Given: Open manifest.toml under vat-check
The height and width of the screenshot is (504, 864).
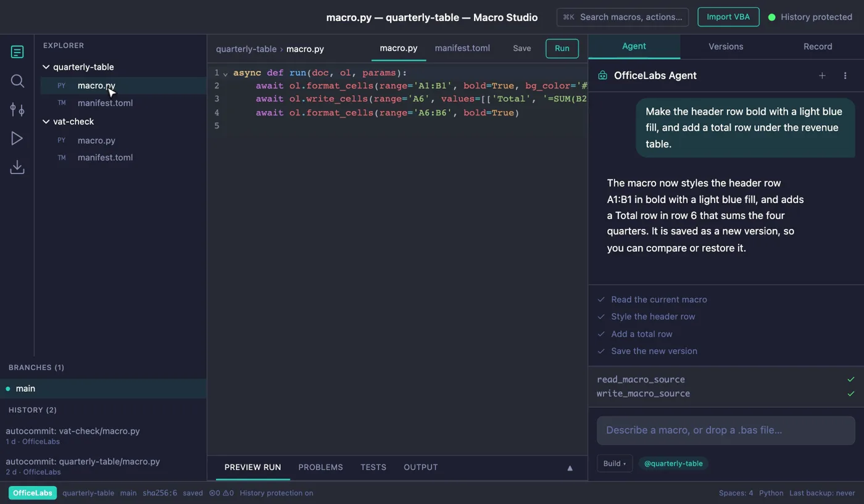Looking at the screenshot, I should 123,157.
